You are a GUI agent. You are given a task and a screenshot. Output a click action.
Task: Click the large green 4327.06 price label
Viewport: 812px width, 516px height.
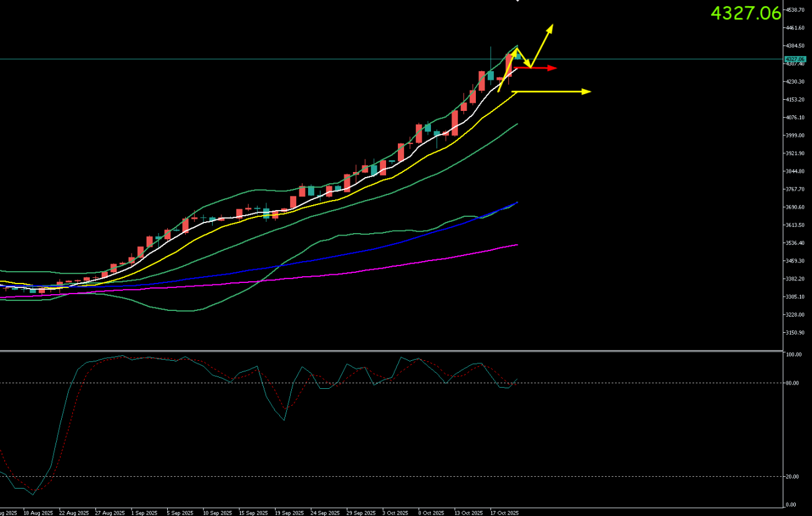[745, 13]
